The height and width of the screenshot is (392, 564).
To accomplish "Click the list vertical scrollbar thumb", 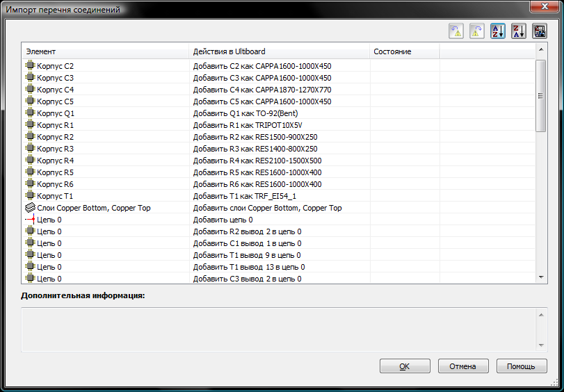I will pyautogui.click(x=540, y=96).
